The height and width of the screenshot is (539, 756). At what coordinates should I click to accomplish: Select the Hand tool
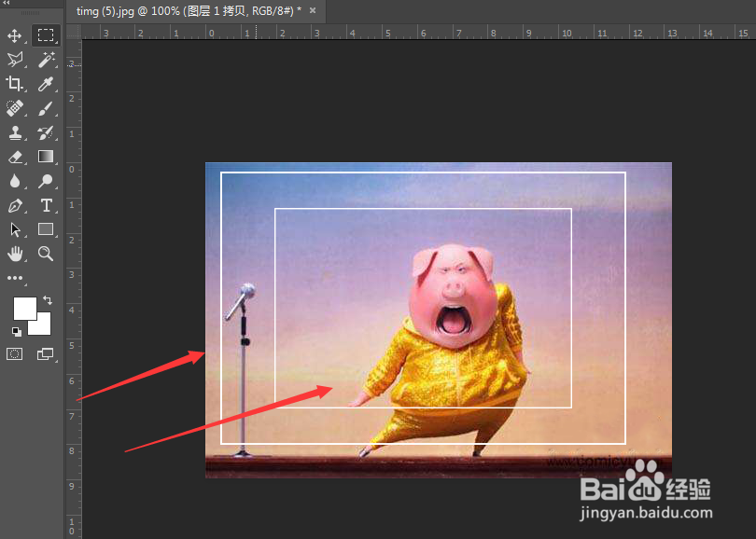tap(15, 254)
